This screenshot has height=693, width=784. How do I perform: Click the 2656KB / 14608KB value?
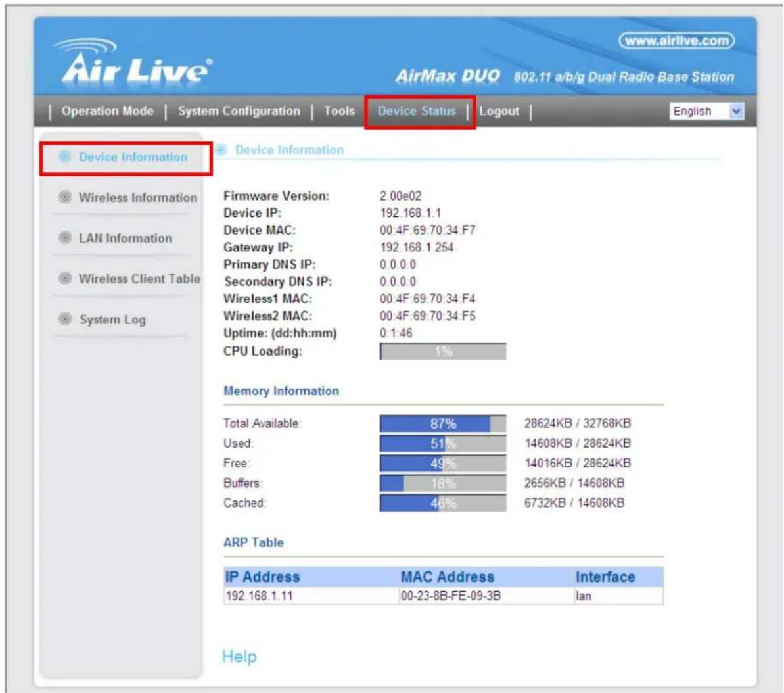click(x=574, y=483)
